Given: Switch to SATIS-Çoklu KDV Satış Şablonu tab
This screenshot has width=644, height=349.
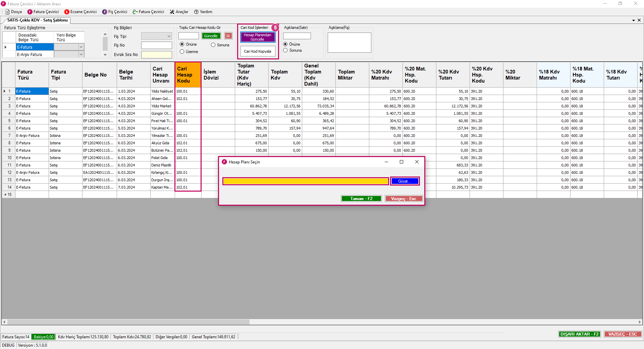Looking at the screenshot, I should point(37,20).
